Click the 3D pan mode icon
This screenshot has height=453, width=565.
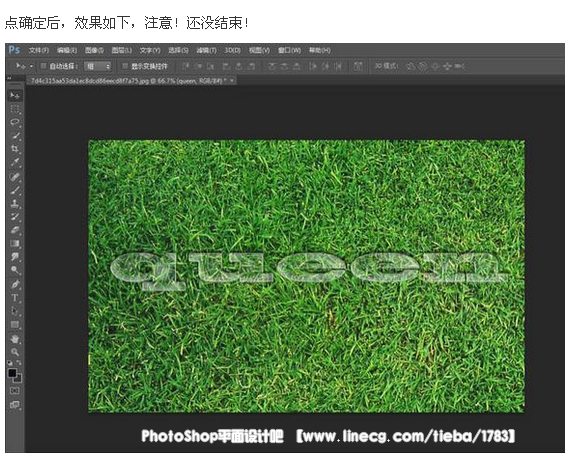(x=435, y=66)
